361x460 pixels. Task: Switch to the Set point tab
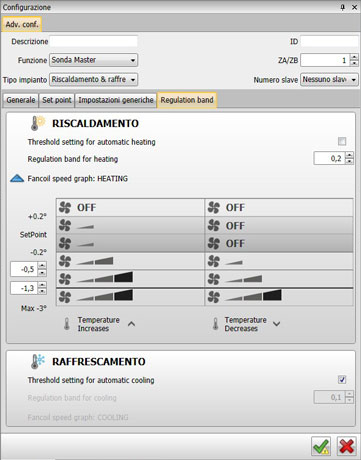coord(57,100)
